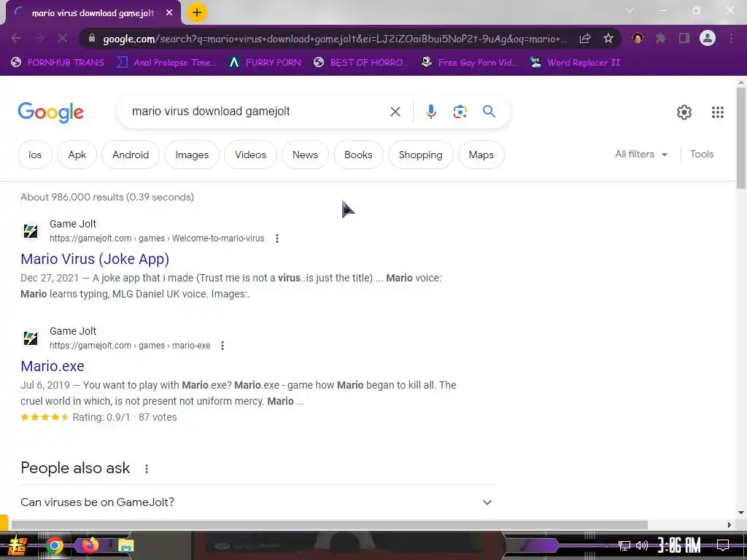Clear the search query with the X
Viewport: 747px width, 560px height.
pyautogui.click(x=395, y=112)
